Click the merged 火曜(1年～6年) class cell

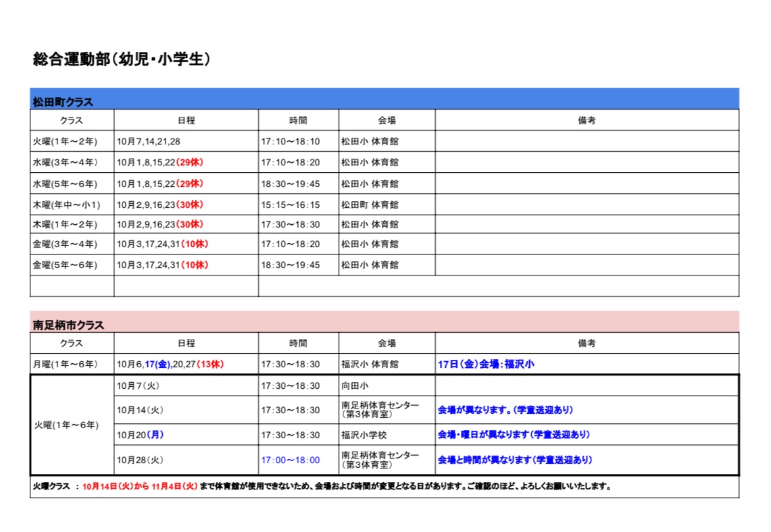(x=67, y=425)
